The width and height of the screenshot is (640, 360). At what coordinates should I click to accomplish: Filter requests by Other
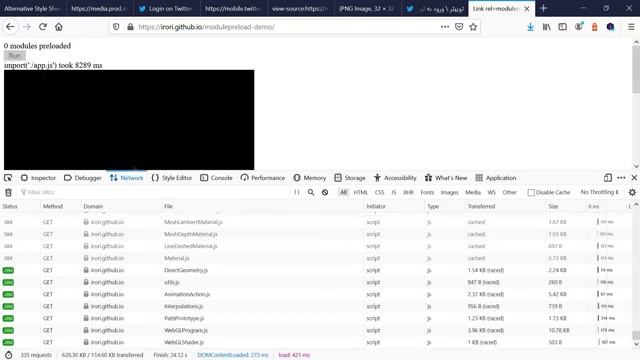click(x=509, y=192)
